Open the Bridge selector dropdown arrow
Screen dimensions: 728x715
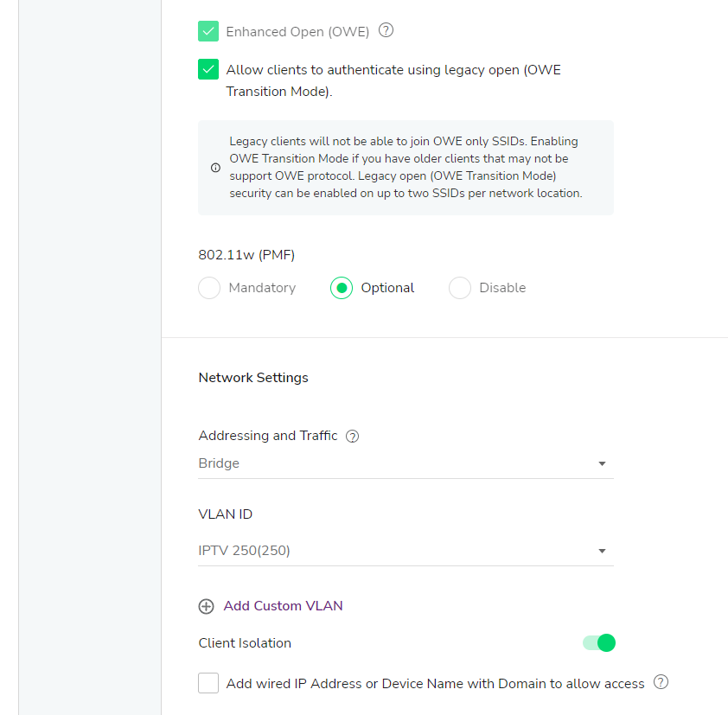602,463
